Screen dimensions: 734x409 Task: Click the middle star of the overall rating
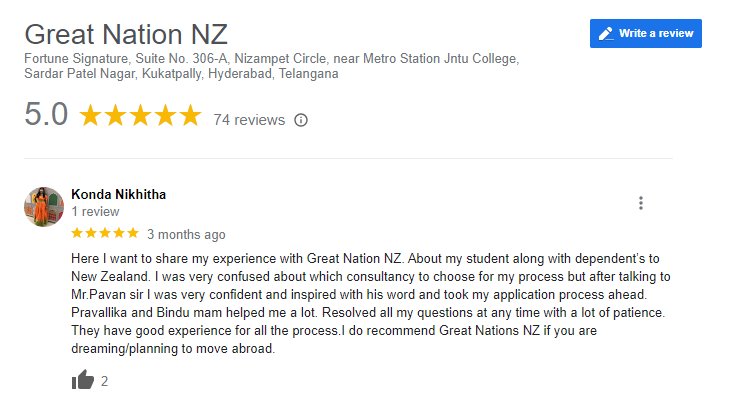140,116
